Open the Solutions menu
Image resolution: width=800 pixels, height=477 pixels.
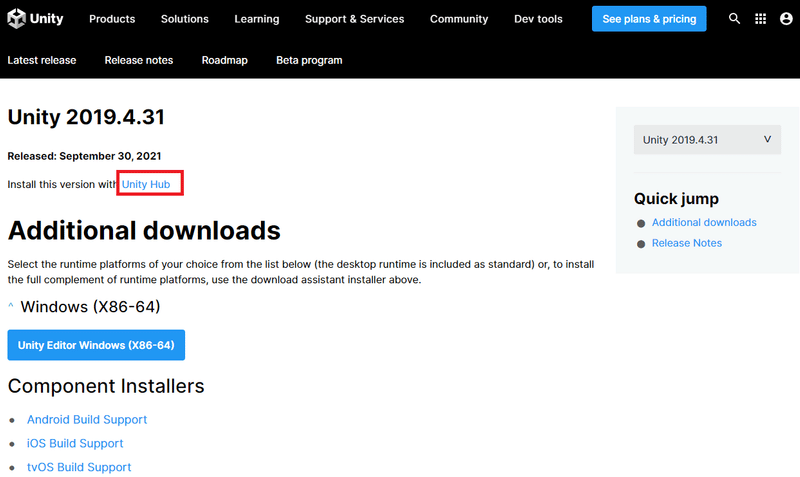tap(185, 19)
